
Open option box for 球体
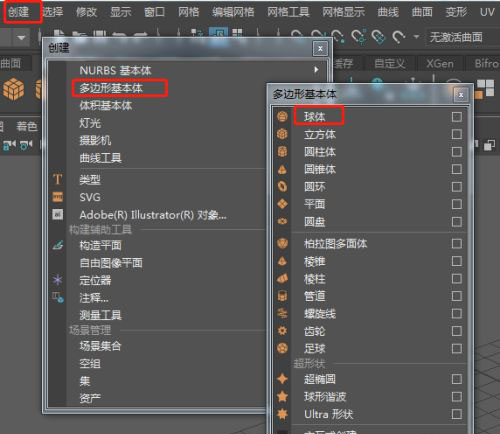point(457,117)
